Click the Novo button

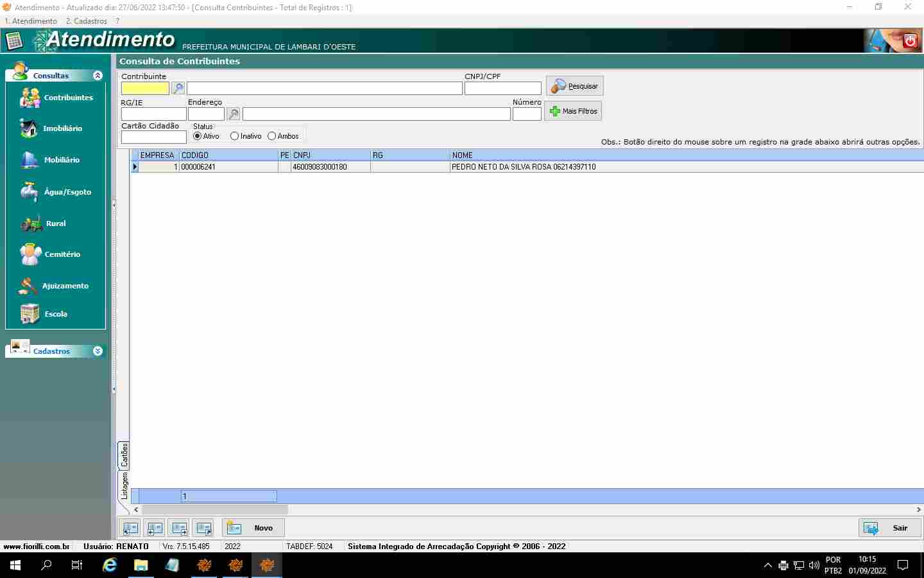coord(253,528)
